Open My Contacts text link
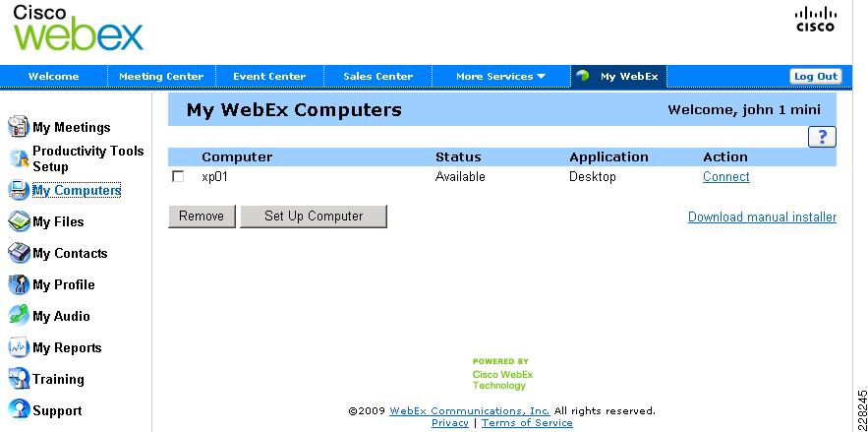 click(x=70, y=254)
